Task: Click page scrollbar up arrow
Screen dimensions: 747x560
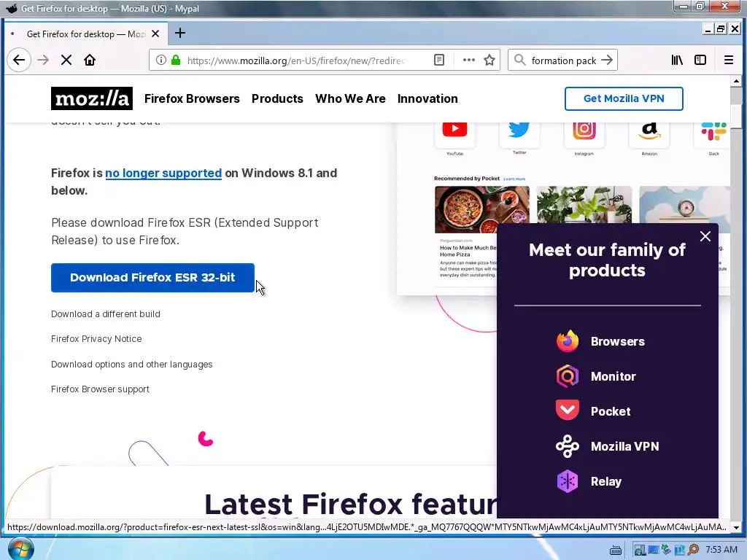Action: pos(736,81)
